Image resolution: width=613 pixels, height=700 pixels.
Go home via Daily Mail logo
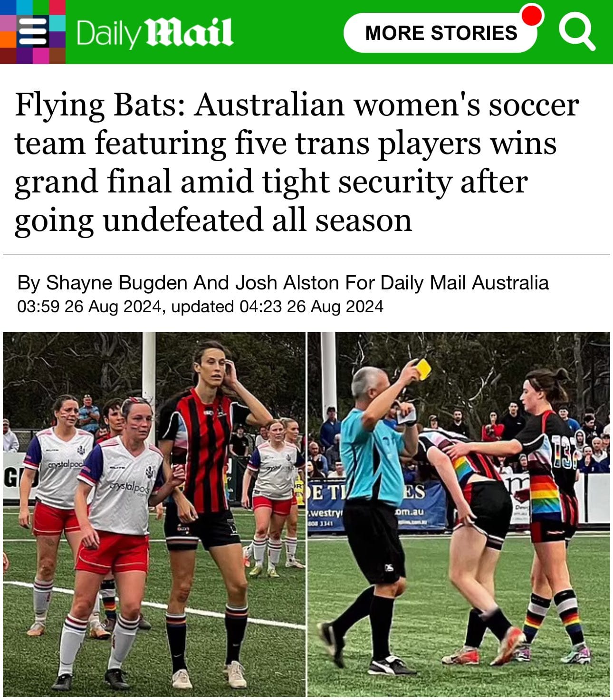click(x=154, y=33)
